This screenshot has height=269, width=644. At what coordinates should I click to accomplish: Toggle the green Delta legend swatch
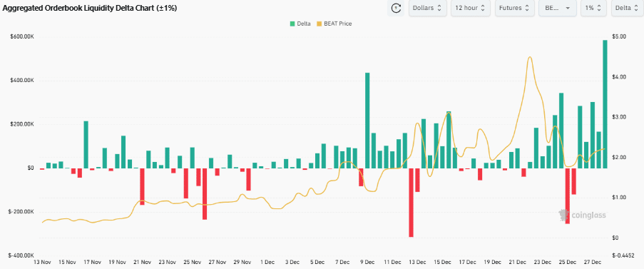[292, 24]
